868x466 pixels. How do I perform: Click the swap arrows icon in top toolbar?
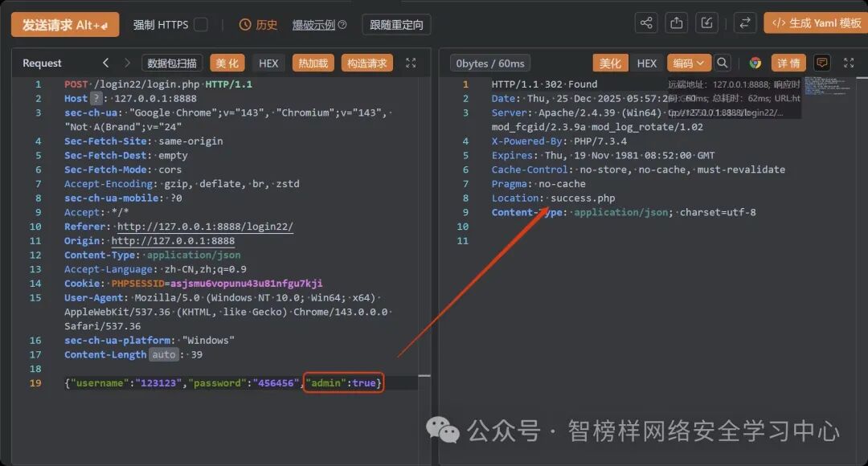(x=745, y=23)
